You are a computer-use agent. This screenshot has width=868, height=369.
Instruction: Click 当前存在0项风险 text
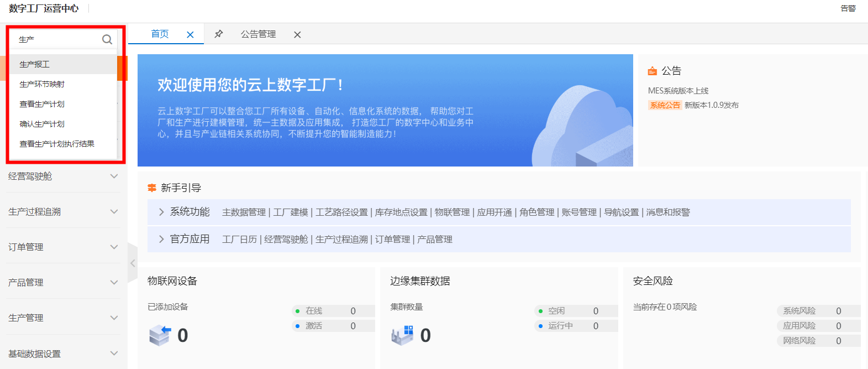coord(665,307)
